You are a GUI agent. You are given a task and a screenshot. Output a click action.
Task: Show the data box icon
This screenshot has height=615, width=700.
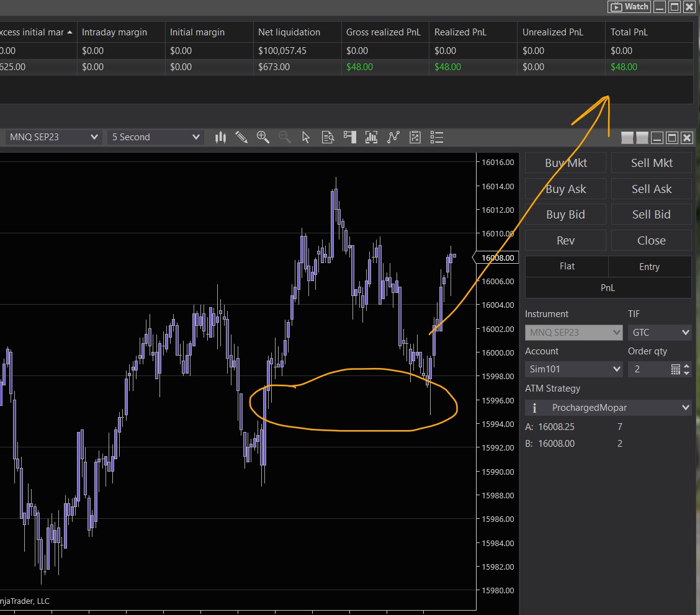tap(328, 137)
